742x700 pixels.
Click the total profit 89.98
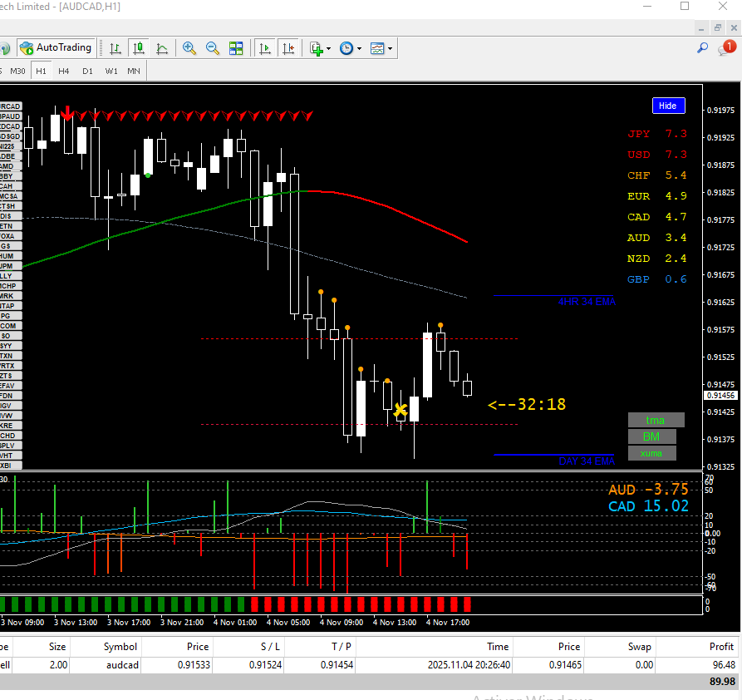coord(722,682)
